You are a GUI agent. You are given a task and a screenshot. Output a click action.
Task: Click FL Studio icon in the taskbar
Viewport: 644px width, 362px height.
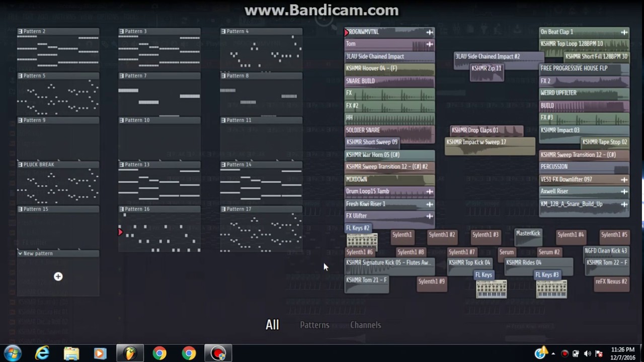pos(130,353)
